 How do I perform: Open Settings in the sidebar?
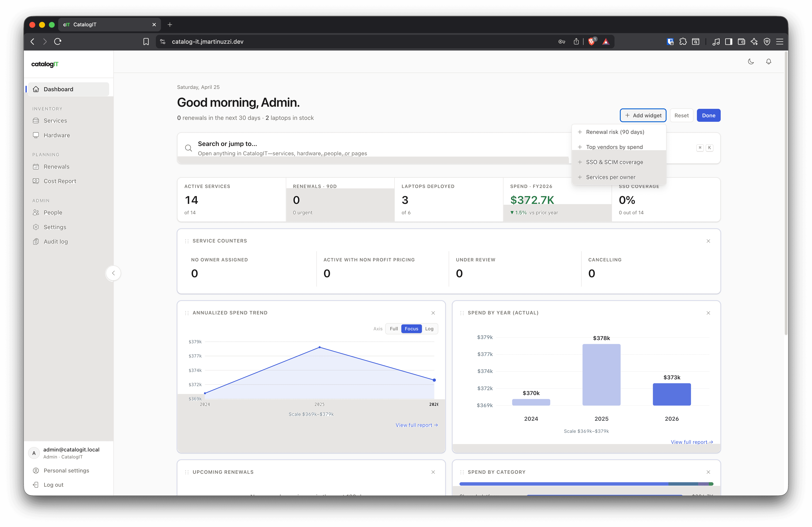(69, 227)
